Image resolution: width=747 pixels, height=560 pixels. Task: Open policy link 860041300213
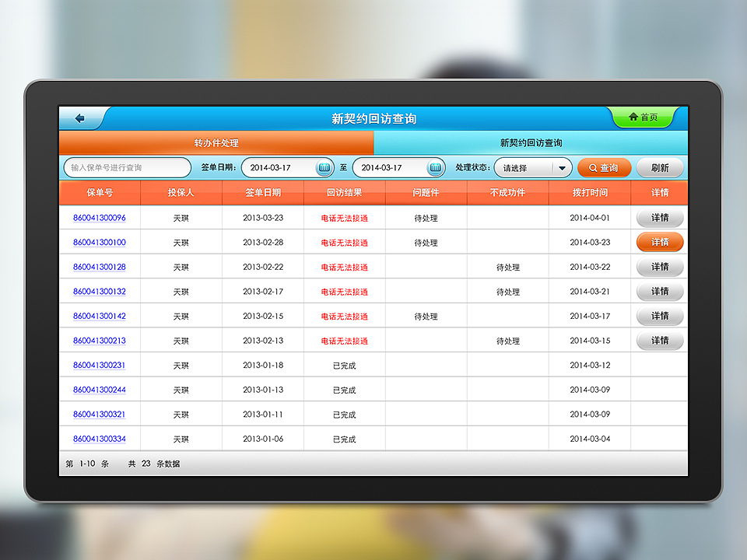point(100,341)
